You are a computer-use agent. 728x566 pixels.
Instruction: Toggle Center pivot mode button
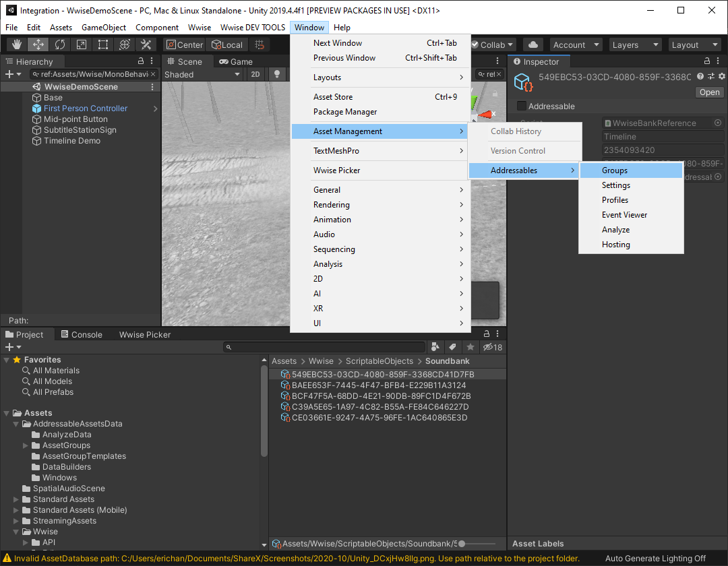[x=184, y=44]
